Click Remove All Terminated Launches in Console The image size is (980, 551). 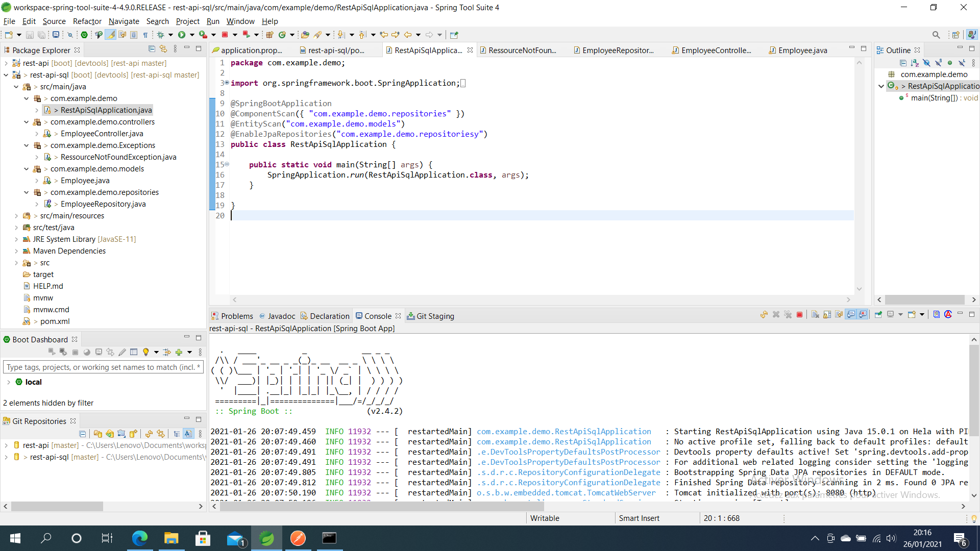click(788, 314)
